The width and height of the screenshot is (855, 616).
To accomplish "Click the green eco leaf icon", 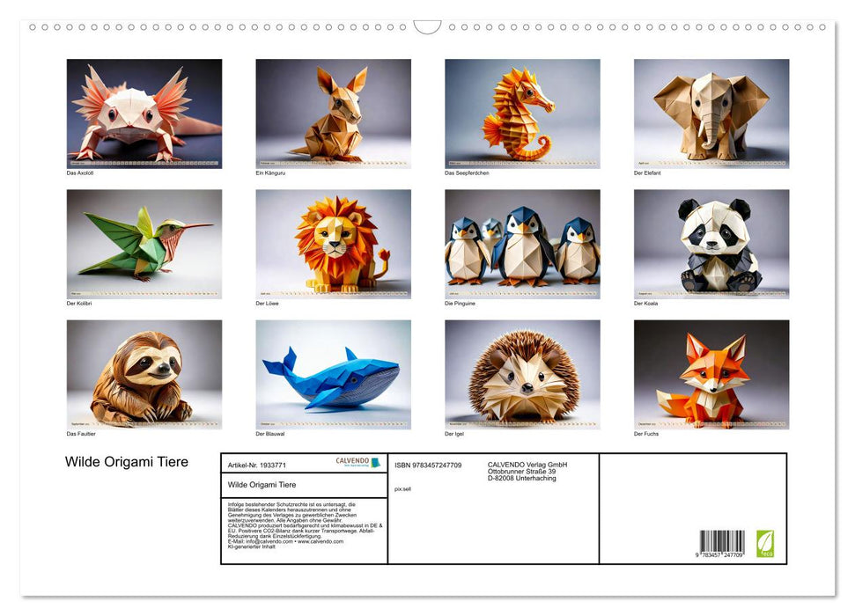I will click(763, 544).
